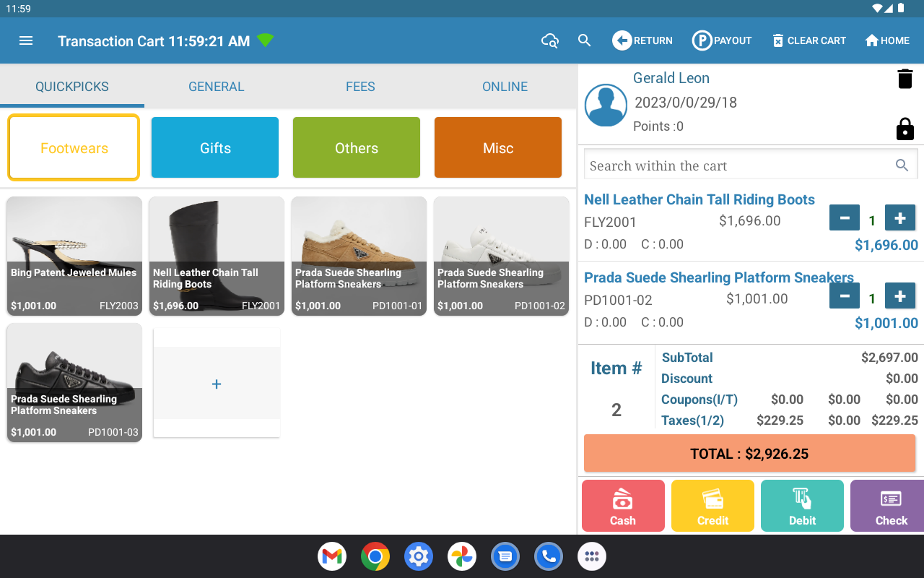Tap FLY2001 SKU in the cart

(611, 223)
